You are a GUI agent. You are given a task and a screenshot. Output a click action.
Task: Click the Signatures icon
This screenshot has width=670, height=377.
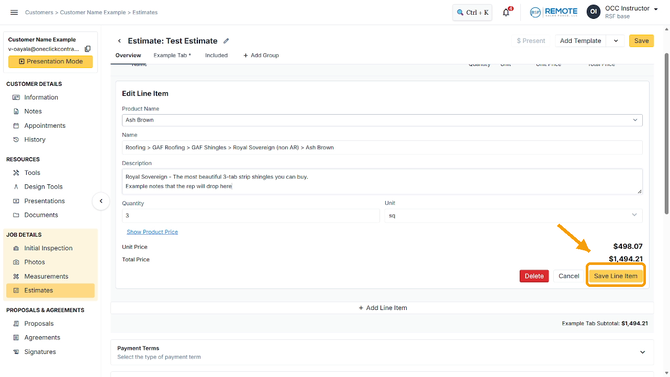pos(16,352)
